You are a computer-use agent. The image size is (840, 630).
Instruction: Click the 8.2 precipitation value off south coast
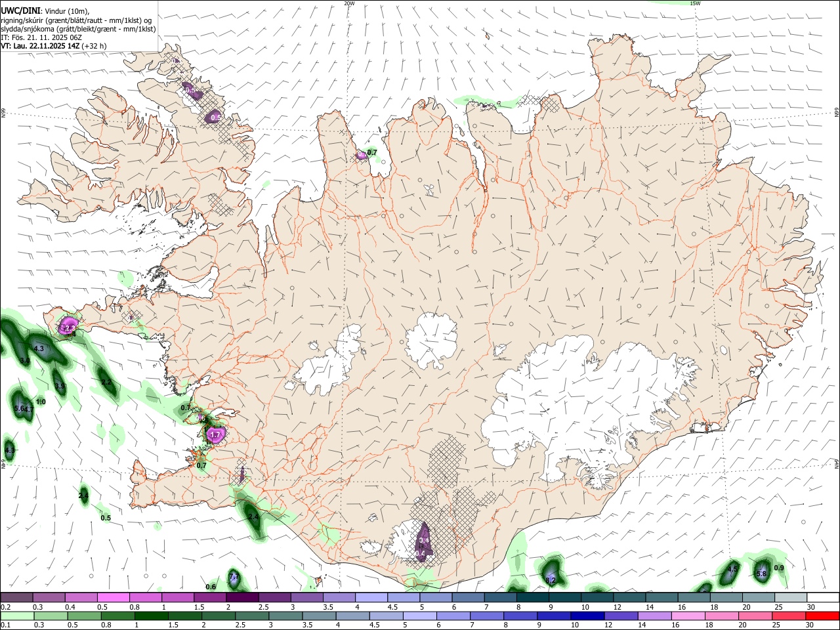[x=551, y=580]
